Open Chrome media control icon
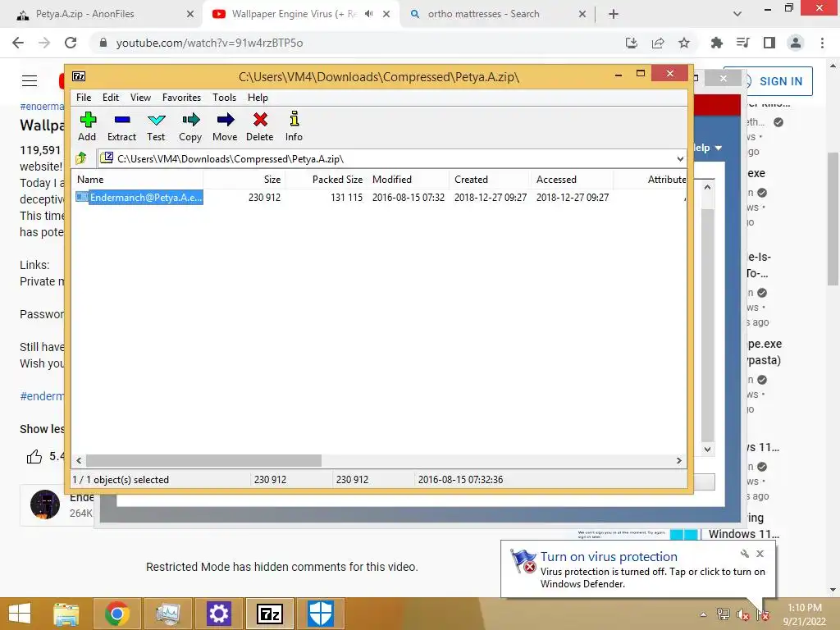The width and height of the screenshot is (840, 630). [x=742, y=43]
